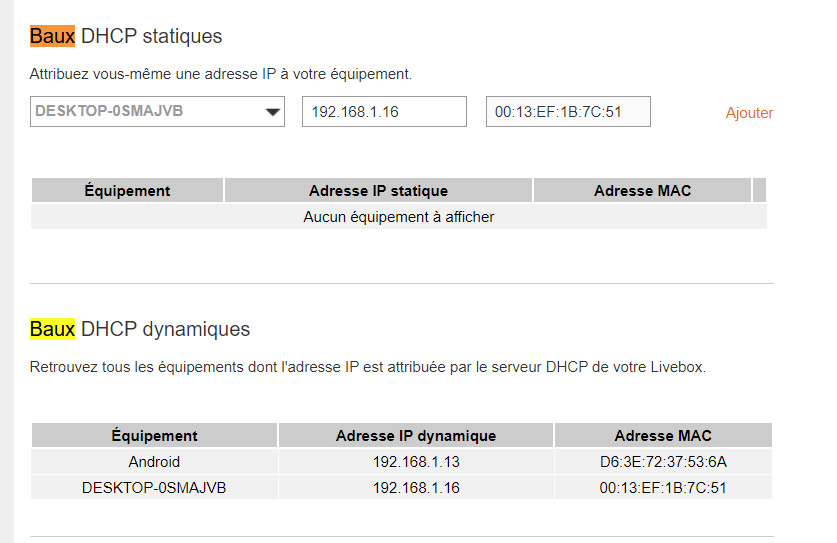Click the dropdown arrow of the equipment selector

[272, 112]
